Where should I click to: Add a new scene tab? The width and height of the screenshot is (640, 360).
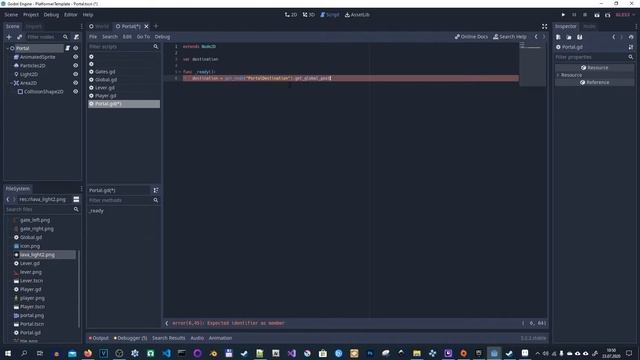(156, 26)
